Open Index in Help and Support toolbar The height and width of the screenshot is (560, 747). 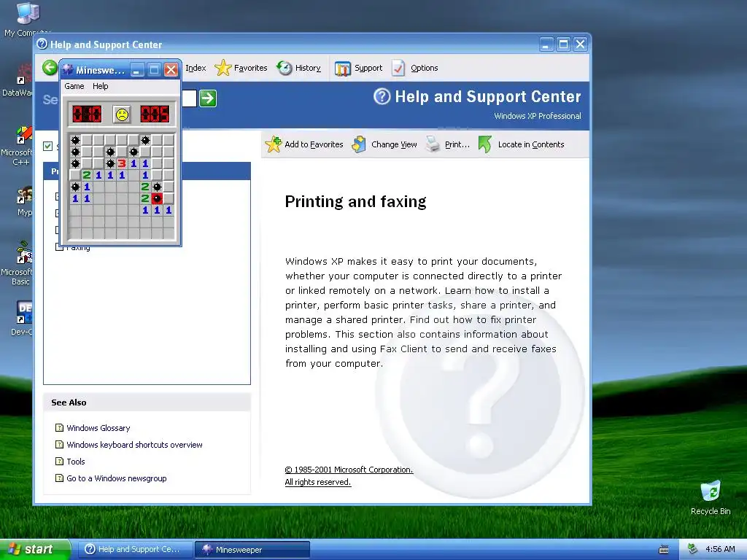click(196, 68)
